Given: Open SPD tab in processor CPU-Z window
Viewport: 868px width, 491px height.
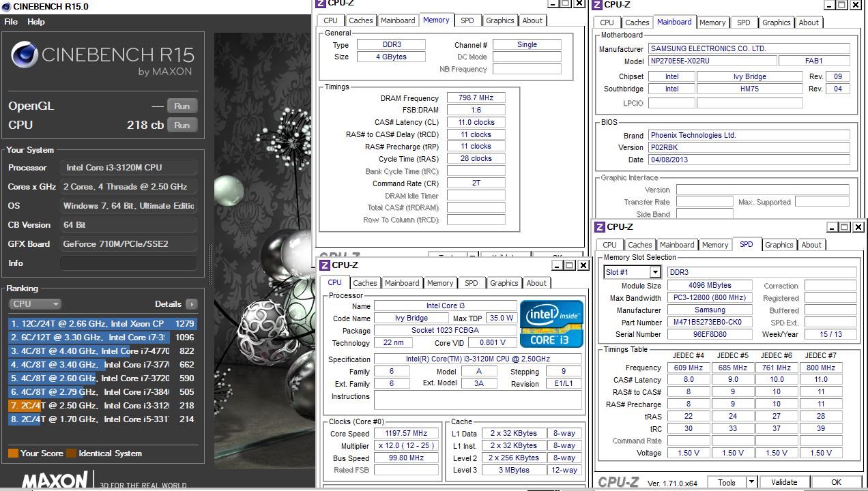Looking at the screenshot, I should [x=471, y=283].
